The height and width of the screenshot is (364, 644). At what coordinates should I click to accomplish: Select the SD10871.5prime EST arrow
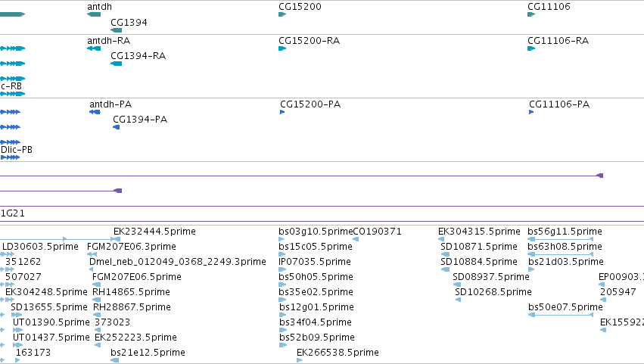pyautogui.click(x=445, y=254)
